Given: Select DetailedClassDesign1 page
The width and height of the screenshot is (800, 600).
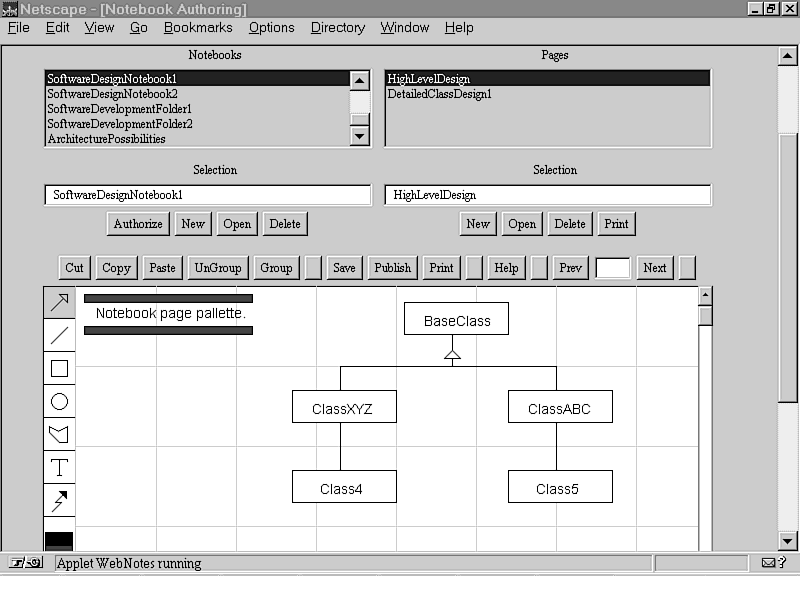Looking at the screenshot, I should point(440,94).
